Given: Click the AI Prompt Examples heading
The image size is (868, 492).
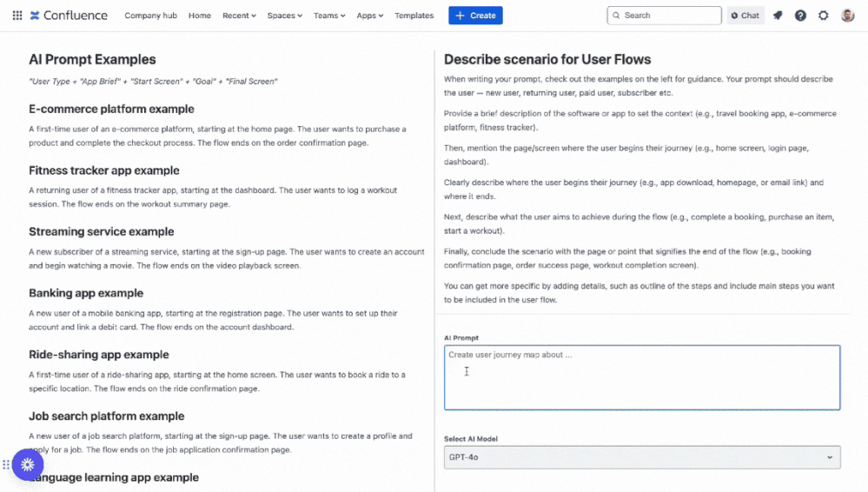Looking at the screenshot, I should [92, 59].
